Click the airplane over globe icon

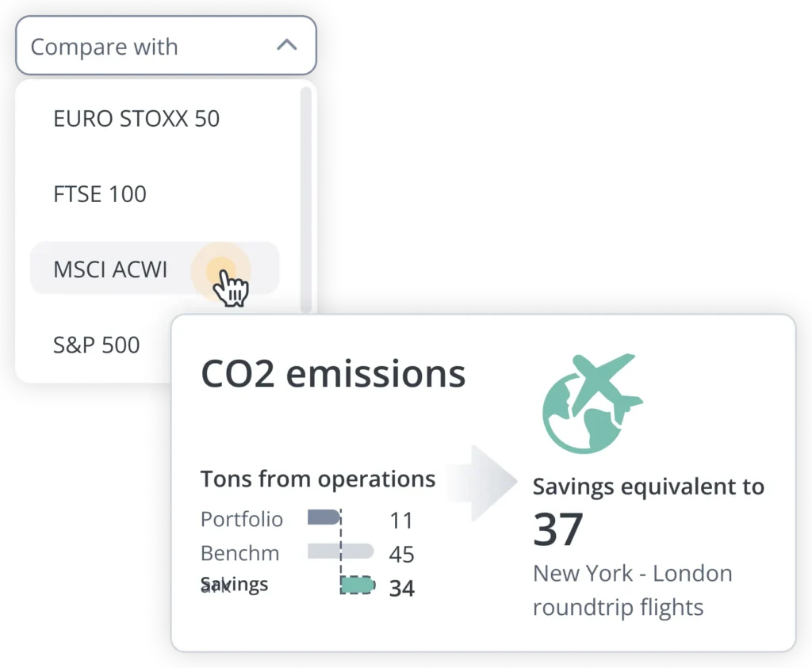click(592, 403)
